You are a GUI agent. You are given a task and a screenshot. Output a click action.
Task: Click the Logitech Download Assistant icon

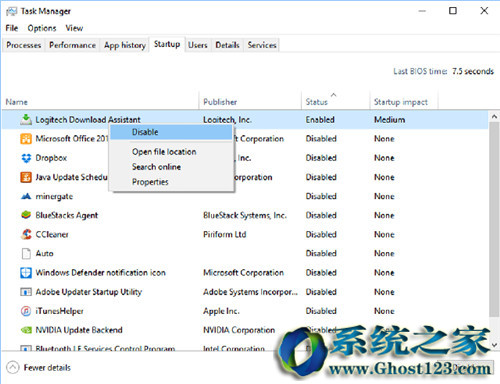tap(26, 119)
